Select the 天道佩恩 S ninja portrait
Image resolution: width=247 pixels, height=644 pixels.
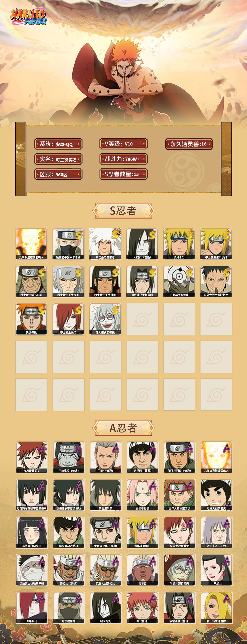(31, 319)
